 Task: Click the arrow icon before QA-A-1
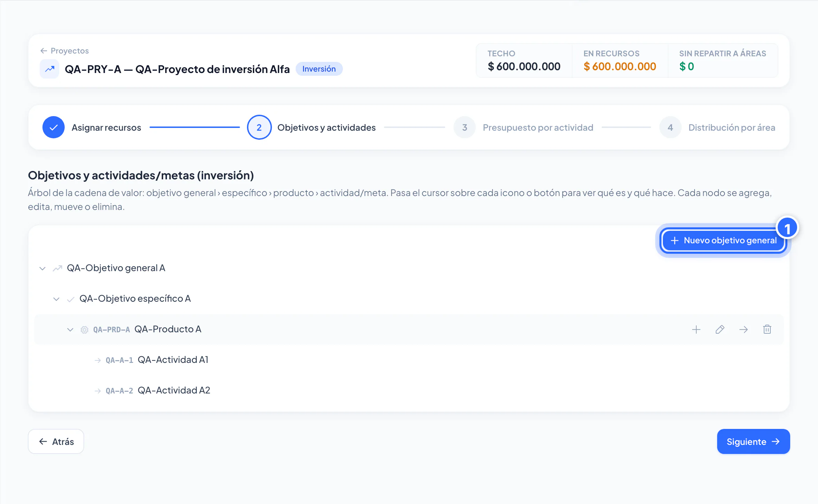click(x=98, y=360)
